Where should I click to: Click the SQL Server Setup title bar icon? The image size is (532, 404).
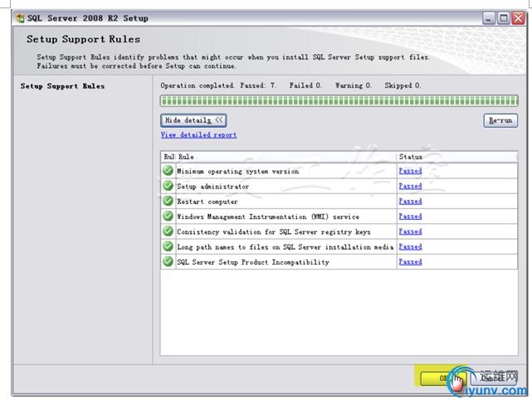pos(21,18)
